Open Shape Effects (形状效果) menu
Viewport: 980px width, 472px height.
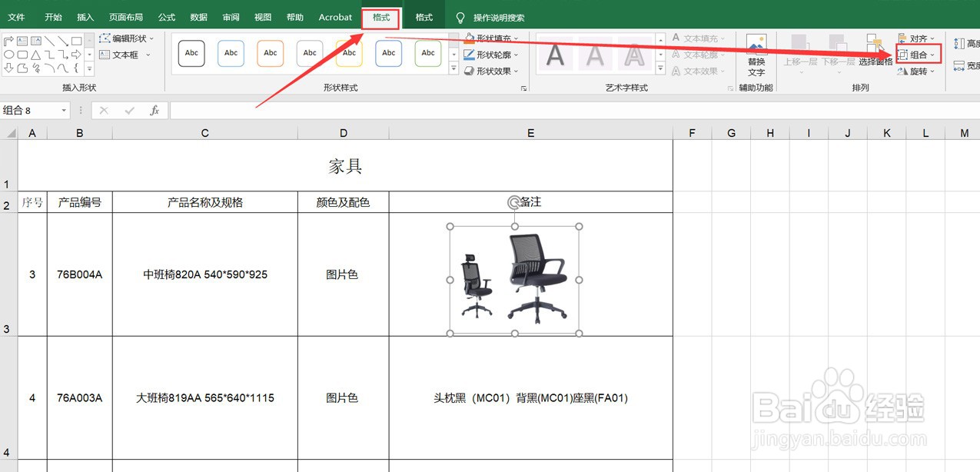[x=492, y=71]
